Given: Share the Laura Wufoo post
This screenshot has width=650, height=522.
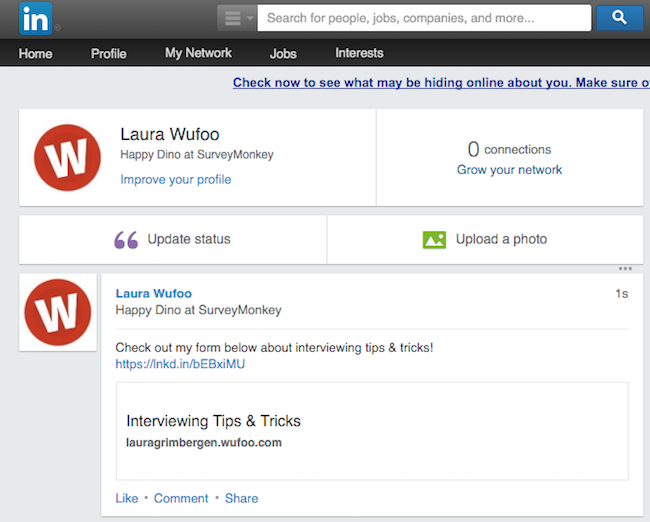Looking at the screenshot, I should coord(241,498).
